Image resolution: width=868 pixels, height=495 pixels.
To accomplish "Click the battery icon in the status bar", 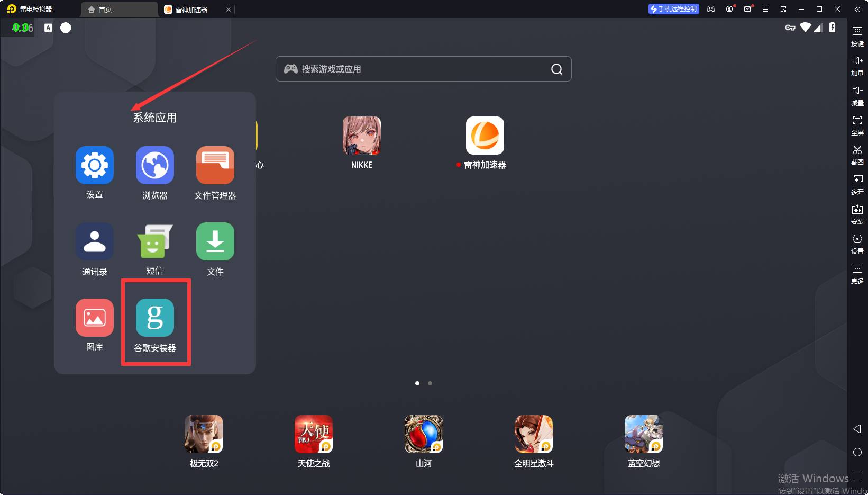I will point(833,28).
